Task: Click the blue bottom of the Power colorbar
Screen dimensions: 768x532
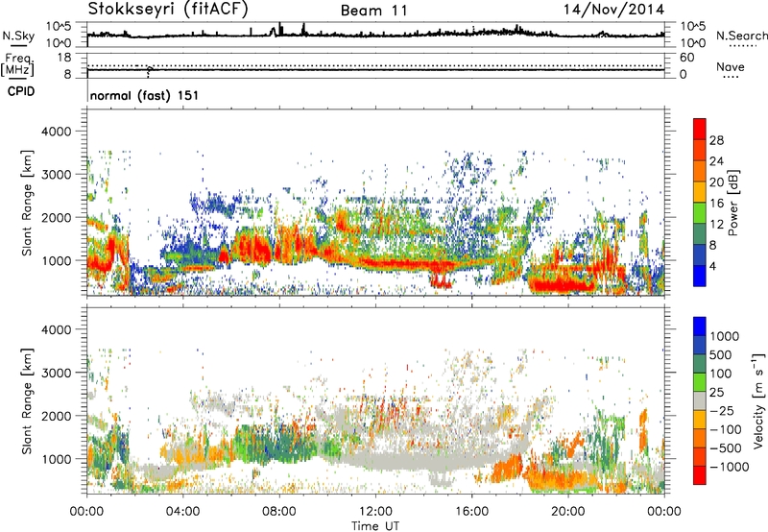Action: point(700,278)
